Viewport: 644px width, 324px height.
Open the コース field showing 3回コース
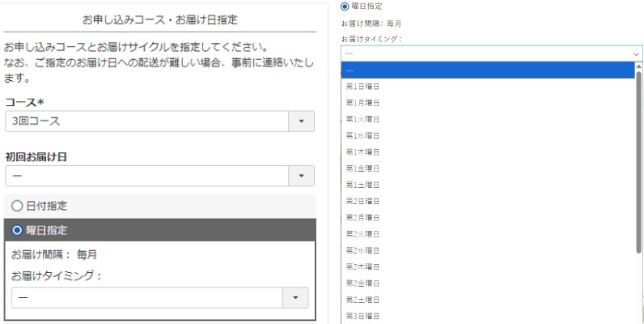[x=146, y=121]
